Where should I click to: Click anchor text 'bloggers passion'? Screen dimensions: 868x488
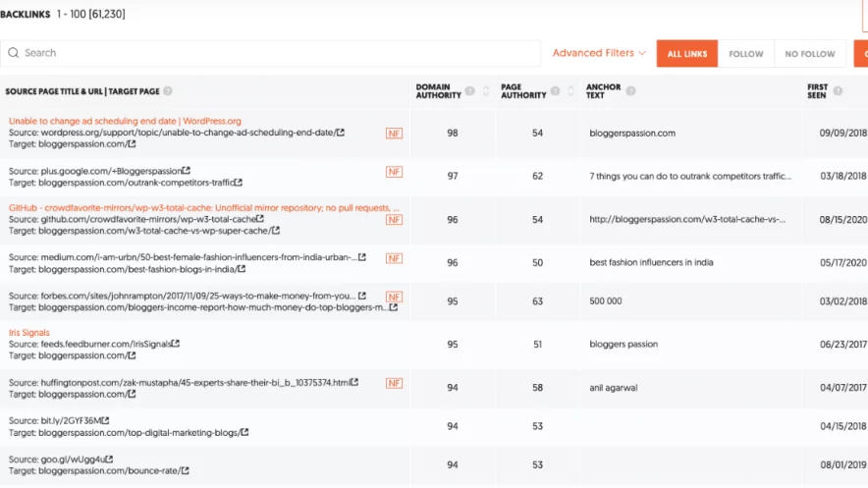coord(624,344)
